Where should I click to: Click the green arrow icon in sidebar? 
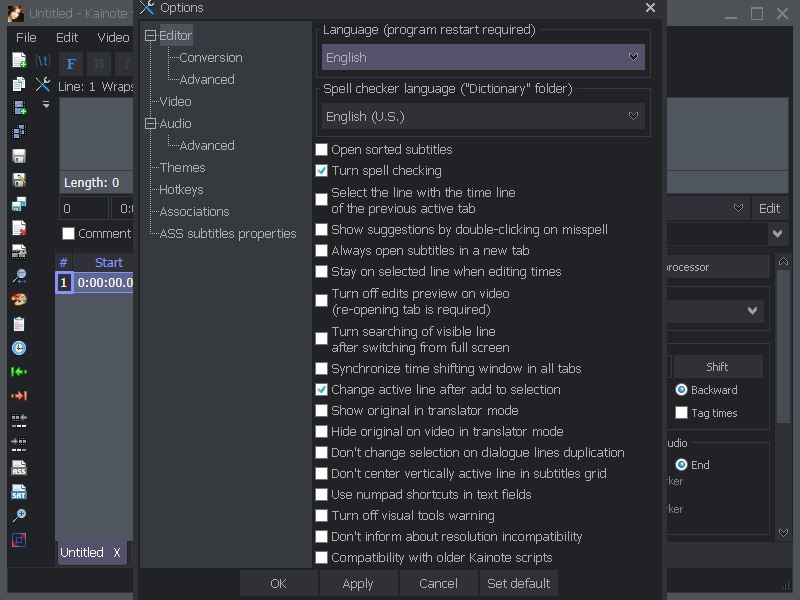pos(19,372)
